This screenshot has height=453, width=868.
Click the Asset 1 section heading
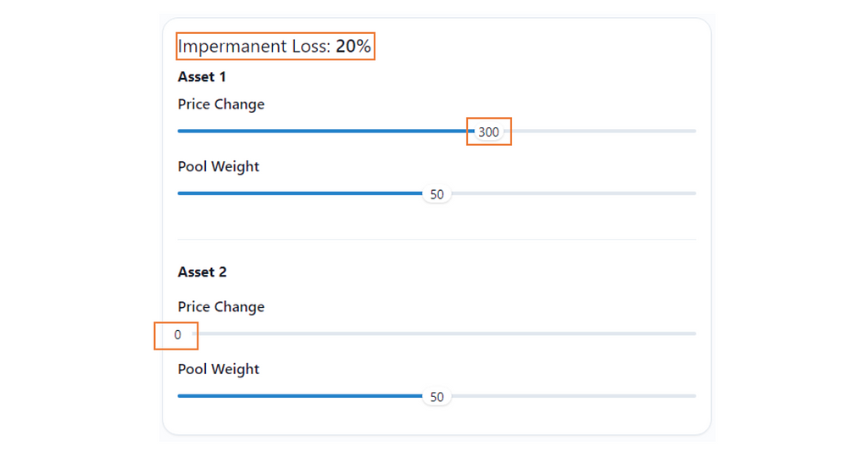[x=202, y=77]
